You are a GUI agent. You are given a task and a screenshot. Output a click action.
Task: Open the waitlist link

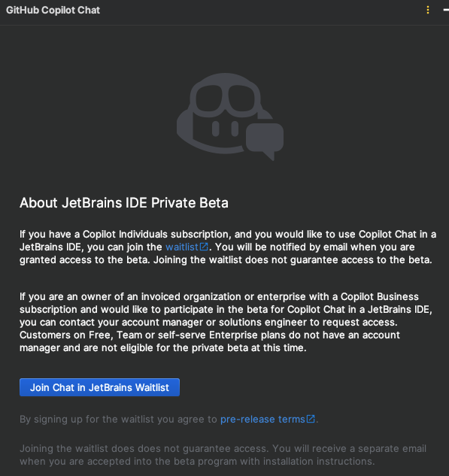[x=181, y=247]
